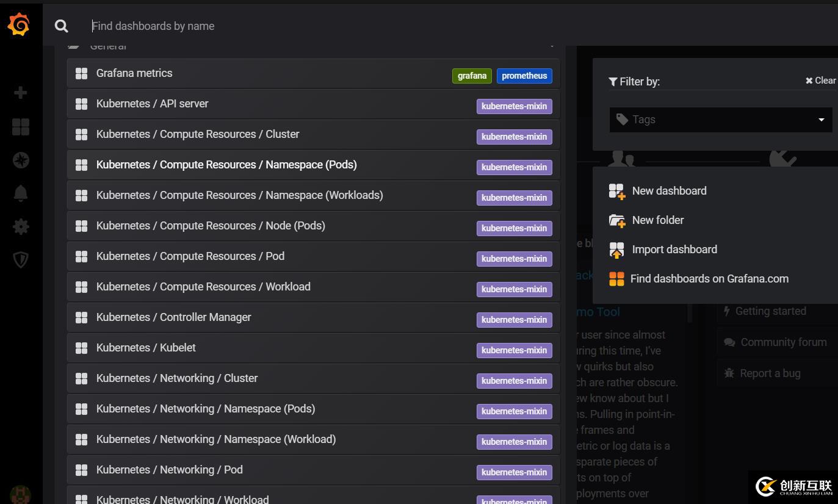
Task: Open Kubernetes / Controller Manager dashboard
Action: [x=313, y=317]
